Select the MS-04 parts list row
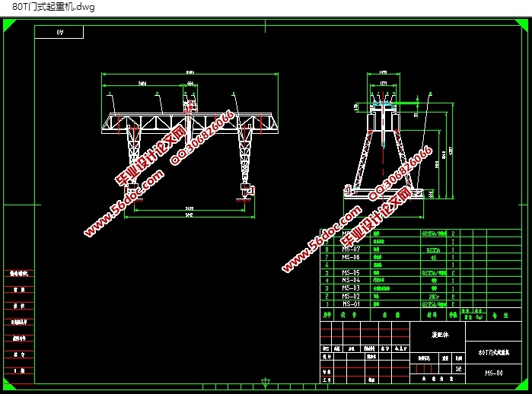 point(350,280)
